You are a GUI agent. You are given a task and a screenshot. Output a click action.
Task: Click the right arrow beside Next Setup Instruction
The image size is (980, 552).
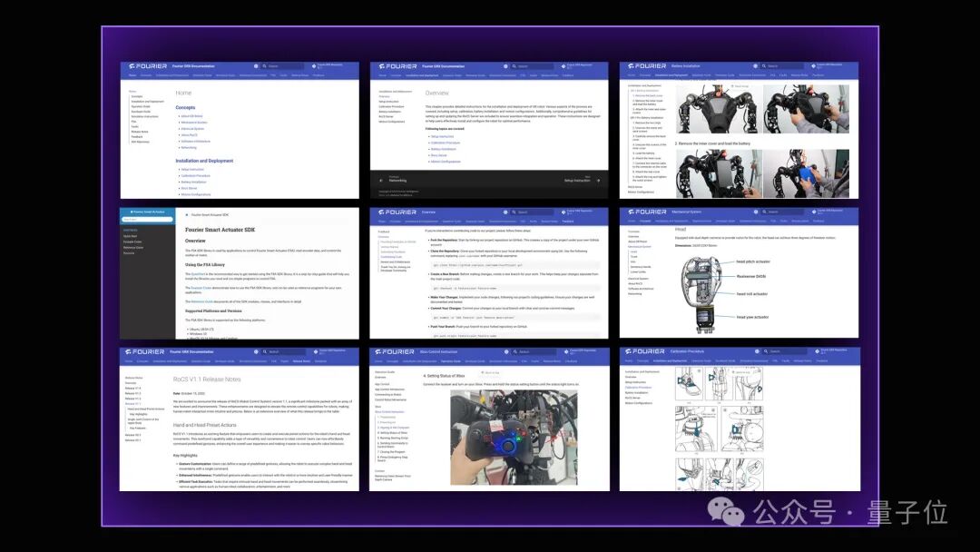(598, 180)
